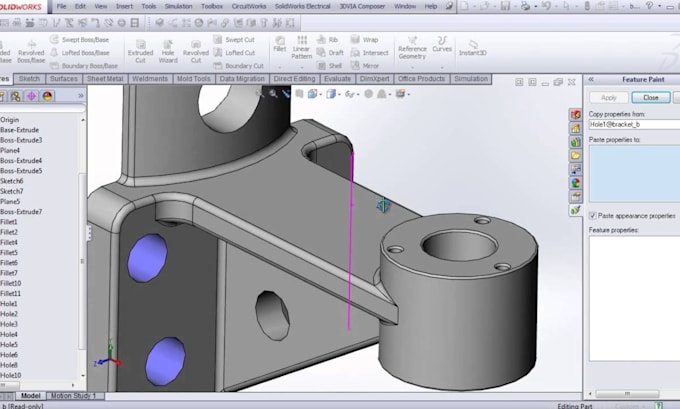Open the Tools menu
Image resolution: width=680 pixels, height=409 pixels.
(149, 6)
